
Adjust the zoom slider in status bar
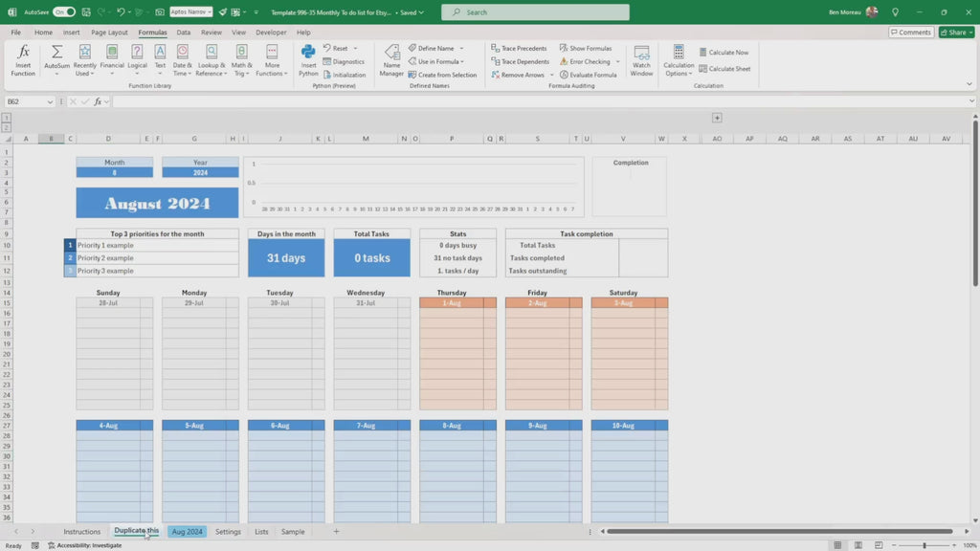tap(924, 545)
